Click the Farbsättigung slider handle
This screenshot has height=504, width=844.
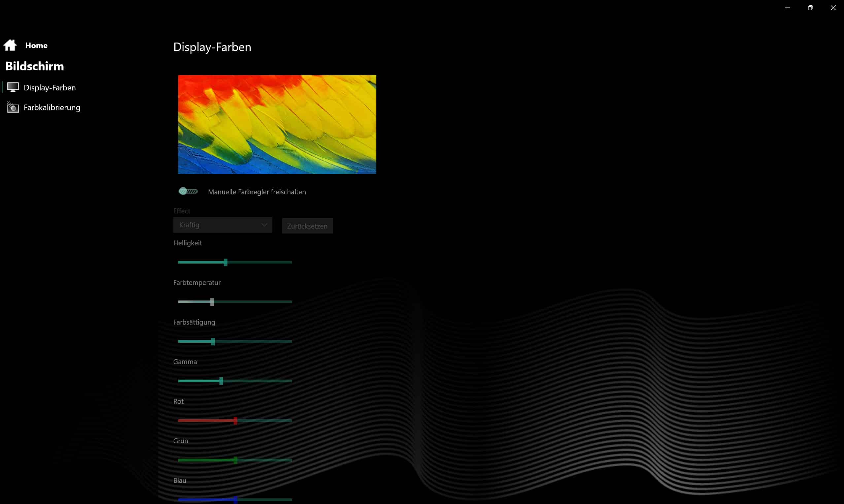pyautogui.click(x=213, y=341)
